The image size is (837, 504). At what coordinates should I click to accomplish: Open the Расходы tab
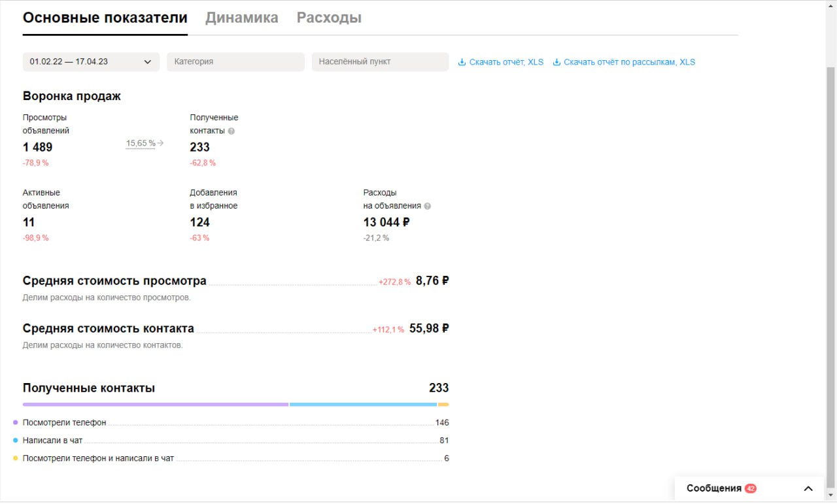329,18
